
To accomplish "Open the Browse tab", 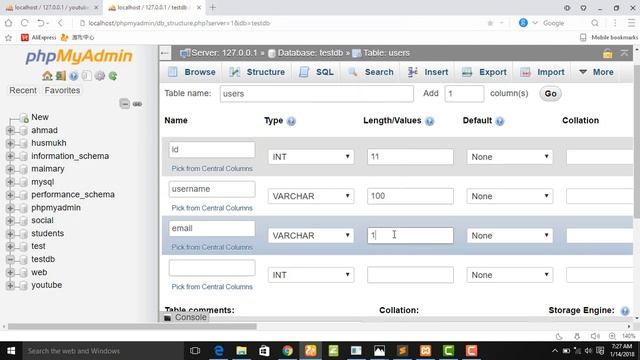I will tap(192, 72).
